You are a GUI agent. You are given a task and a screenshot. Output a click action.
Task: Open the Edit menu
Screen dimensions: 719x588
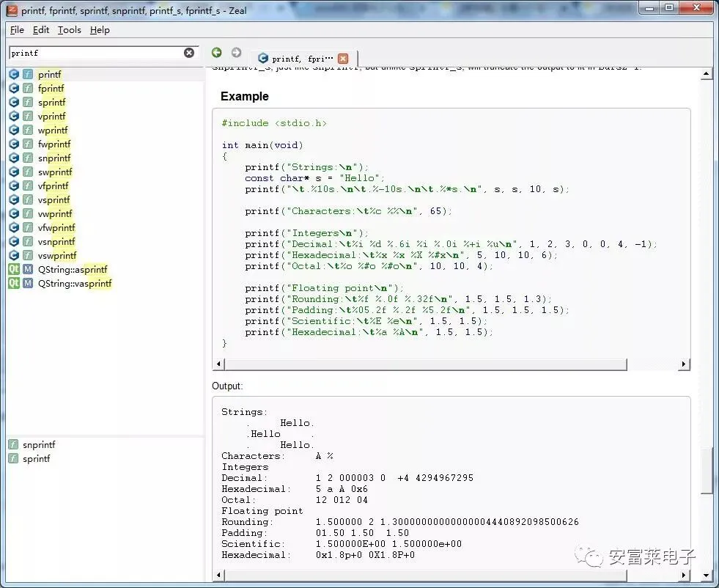pyautogui.click(x=41, y=30)
